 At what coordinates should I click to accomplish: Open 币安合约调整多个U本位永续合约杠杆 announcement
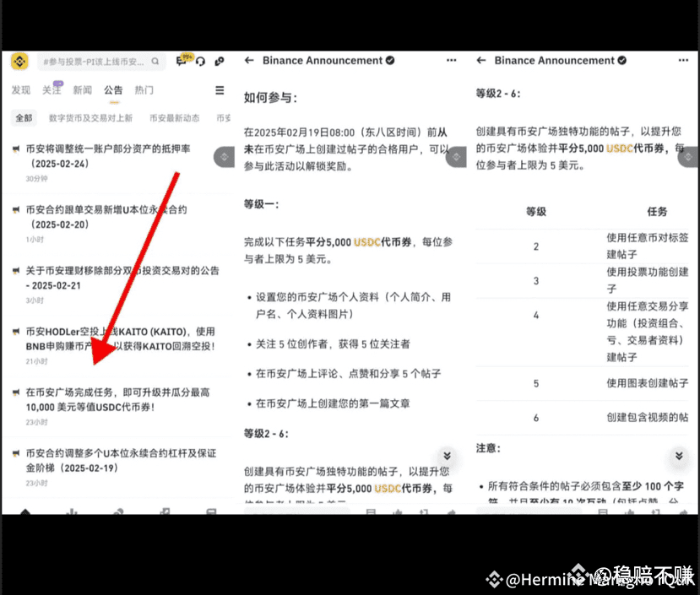click(x=121, y=461)
